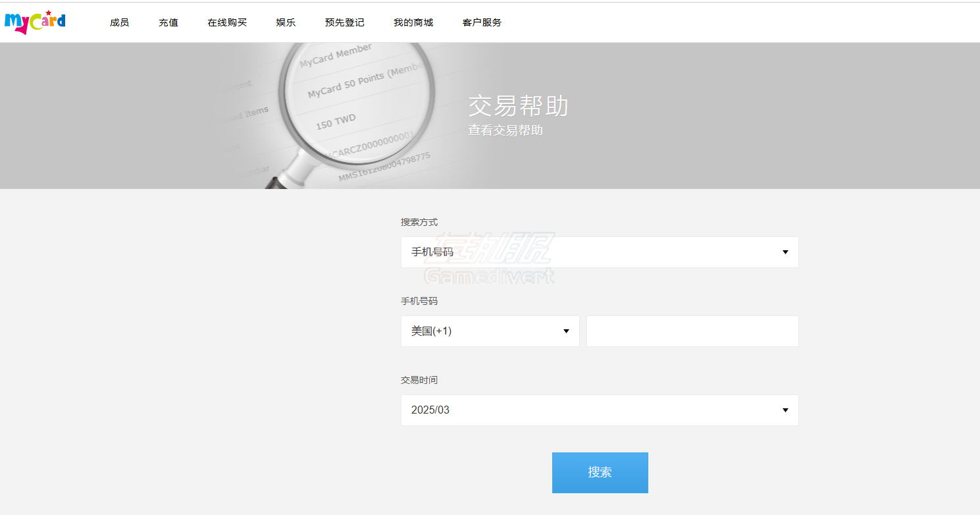
Task: Click the 查看交易帮助 subtitle text
Action: pyautogui.click(x=505, y=130)
